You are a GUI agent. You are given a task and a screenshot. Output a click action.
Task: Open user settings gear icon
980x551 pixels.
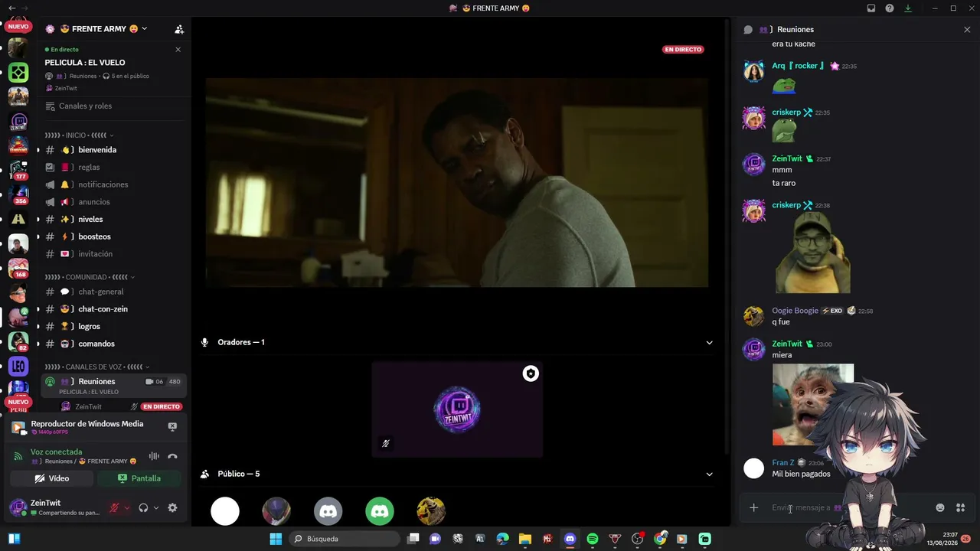[172, 507]
